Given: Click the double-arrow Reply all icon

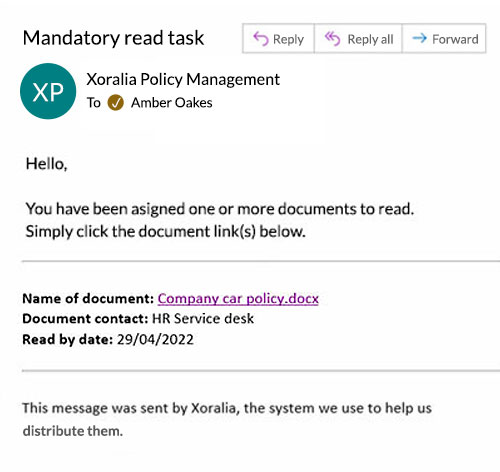Looking at the screenshot, I should point(332,39).
